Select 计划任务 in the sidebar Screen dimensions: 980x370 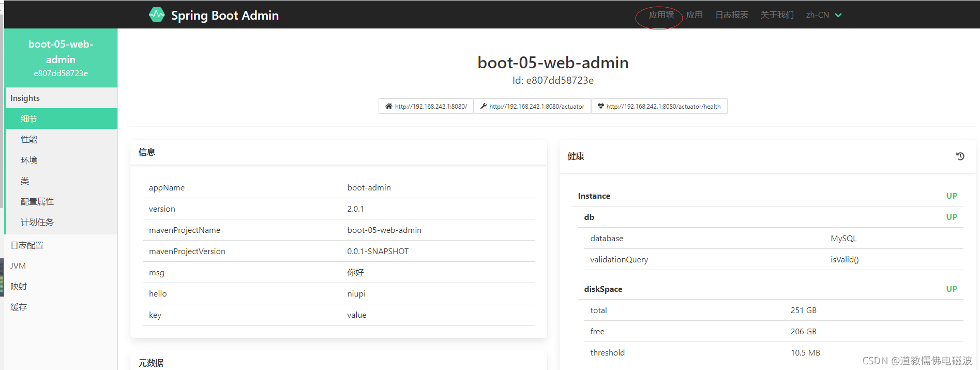[62, 222]
